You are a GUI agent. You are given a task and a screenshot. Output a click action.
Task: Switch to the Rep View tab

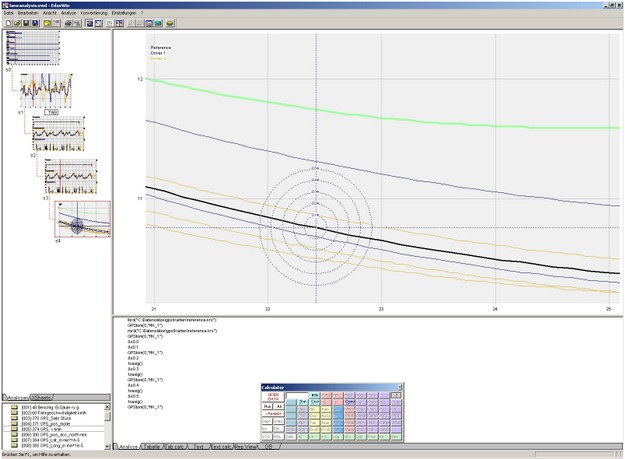pyautogui.click(x=245, y=446)
